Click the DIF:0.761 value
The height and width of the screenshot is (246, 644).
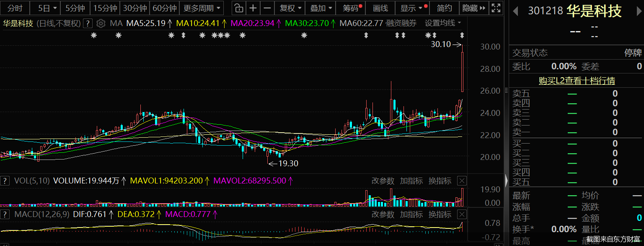coord(91,215)
